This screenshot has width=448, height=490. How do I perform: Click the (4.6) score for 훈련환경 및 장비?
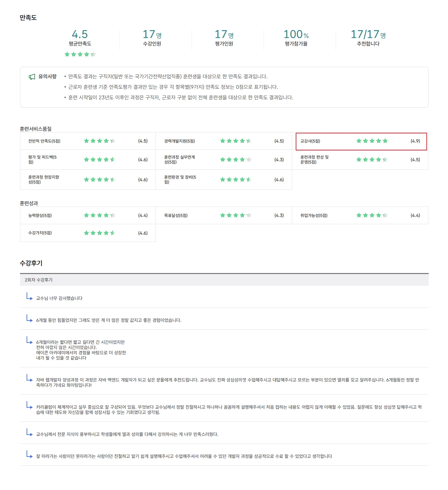click(x=279, y=180)
